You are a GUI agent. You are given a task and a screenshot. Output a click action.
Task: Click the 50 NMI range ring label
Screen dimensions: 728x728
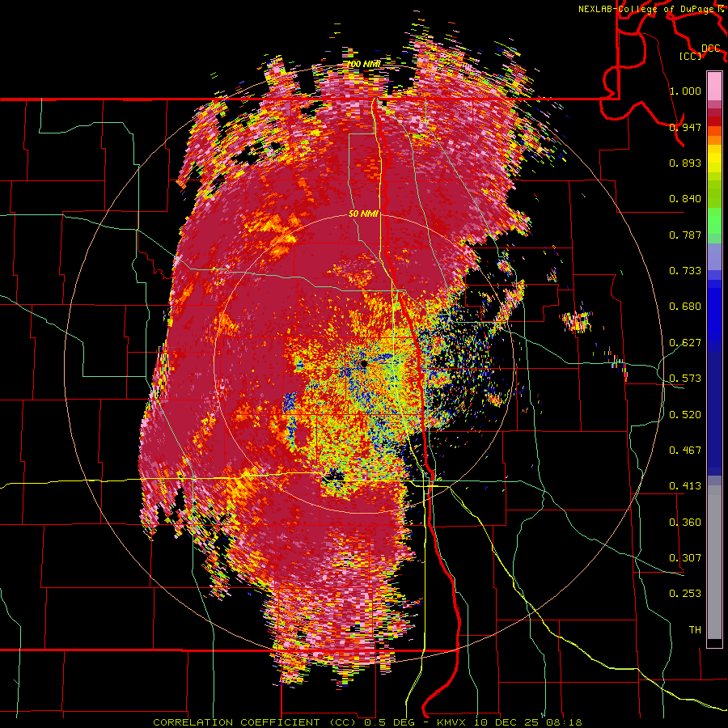coord(363,214)
